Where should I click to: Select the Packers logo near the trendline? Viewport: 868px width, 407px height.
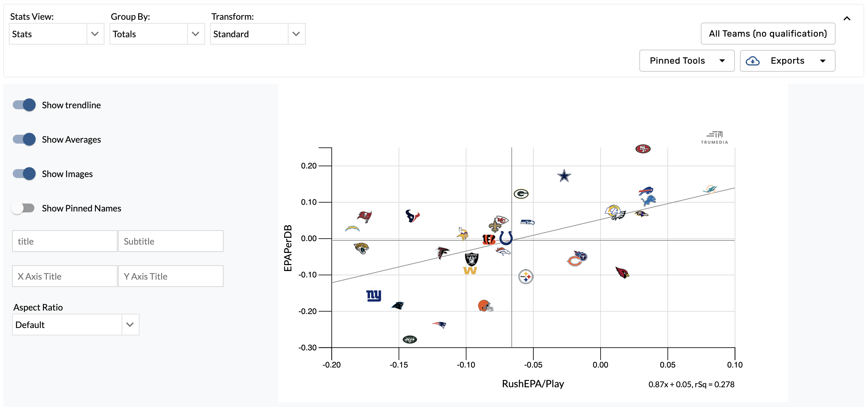tap(521, 194)
